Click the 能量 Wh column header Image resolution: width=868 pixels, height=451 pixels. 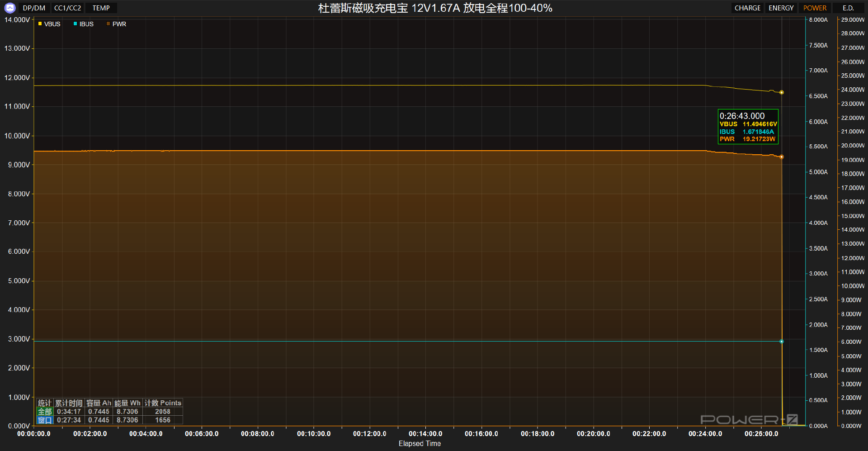127,403
